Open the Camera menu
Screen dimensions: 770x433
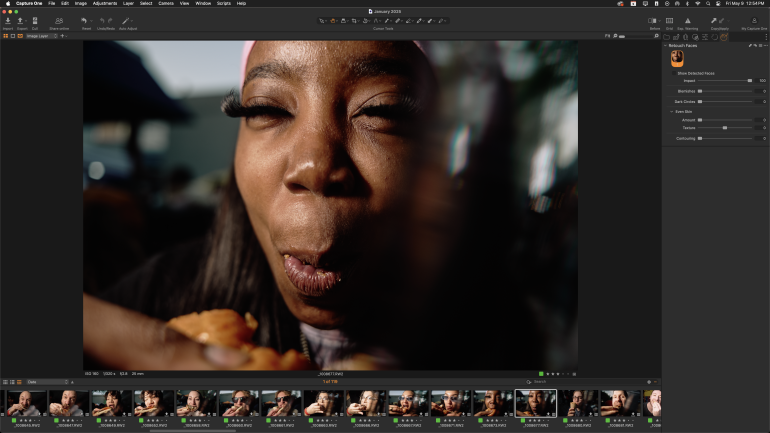point(166,3)
